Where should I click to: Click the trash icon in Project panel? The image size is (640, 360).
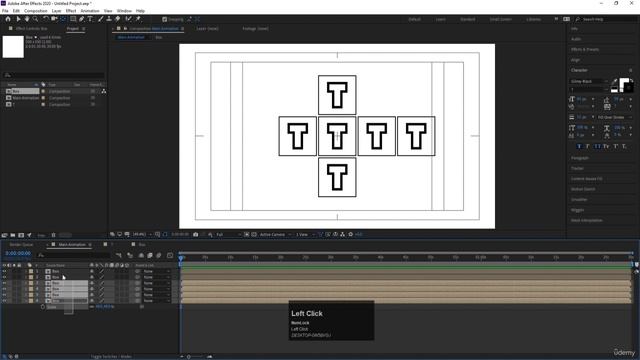(x=53, y=235)
